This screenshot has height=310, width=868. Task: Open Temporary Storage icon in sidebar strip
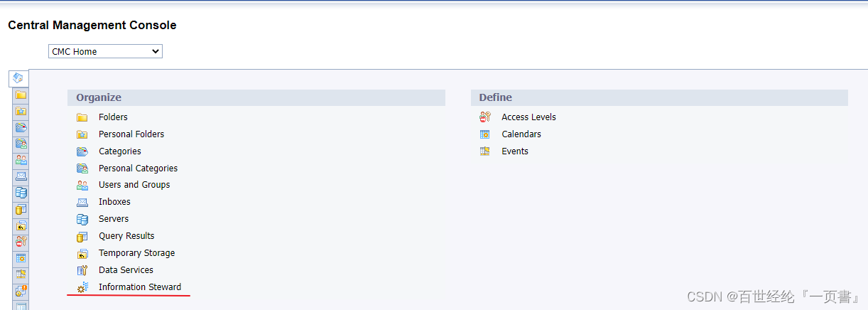coord(21,225)
